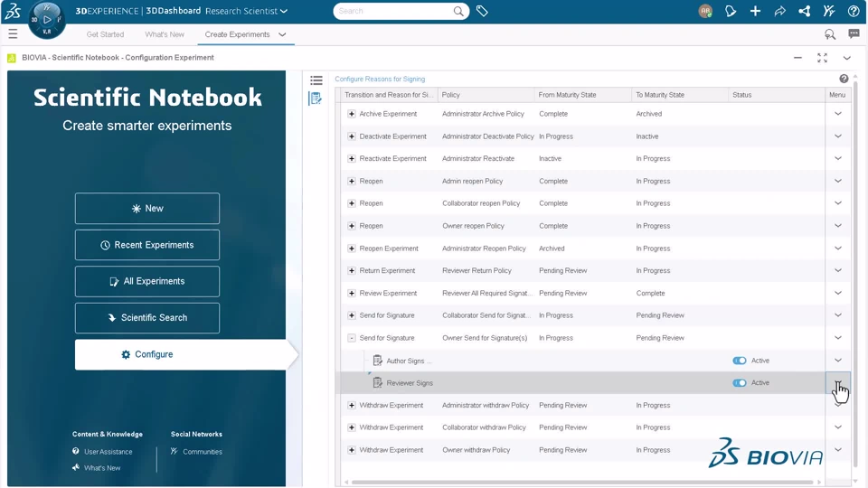Screen dimensions: 868x488
Task: Click the list view icon
Action: coord(316,80)
